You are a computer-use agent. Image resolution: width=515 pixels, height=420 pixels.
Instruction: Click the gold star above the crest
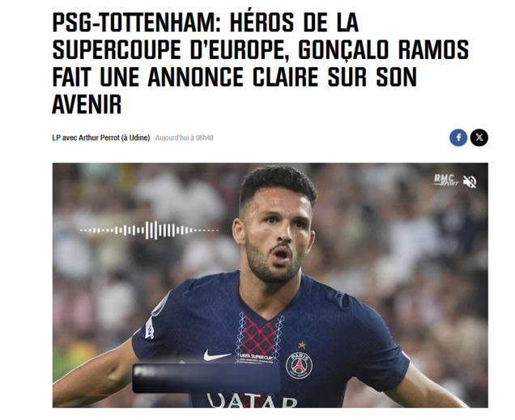(x=302, y=346)
